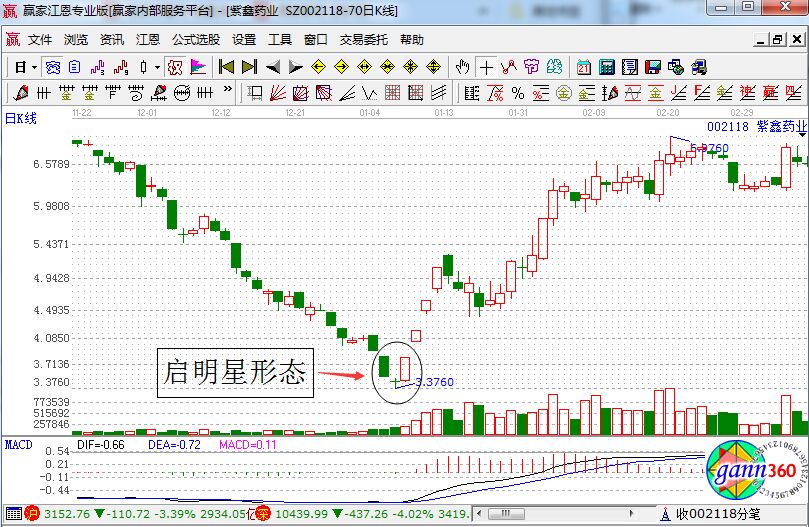Click the jump-to-first-bar arrow icon

[226, 67]
